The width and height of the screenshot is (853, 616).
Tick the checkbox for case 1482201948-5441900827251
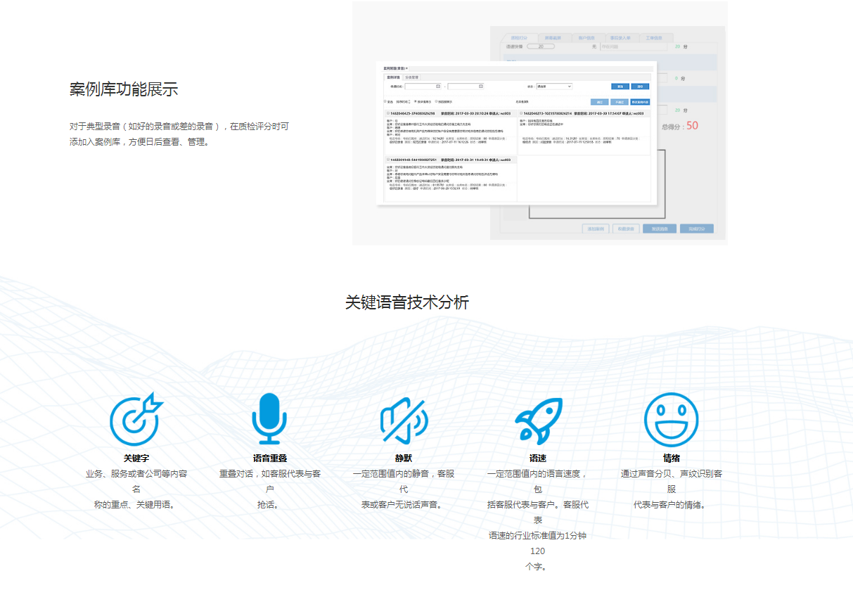(387, 160)
